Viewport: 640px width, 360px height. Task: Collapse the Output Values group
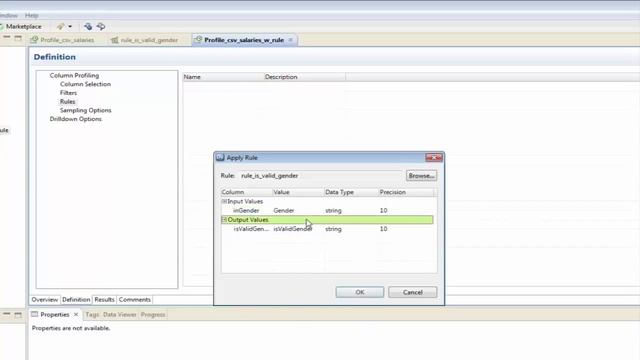coord(224,220)
